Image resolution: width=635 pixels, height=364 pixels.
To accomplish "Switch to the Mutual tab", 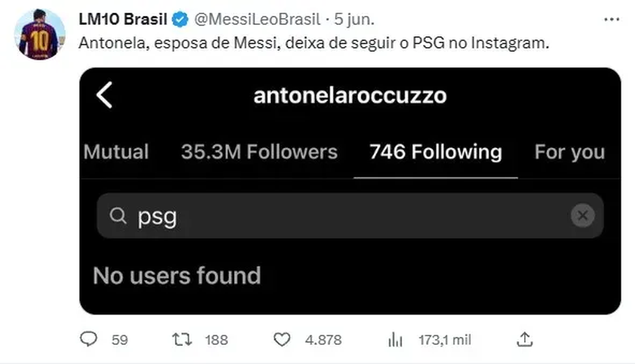I will coord(116,152).
